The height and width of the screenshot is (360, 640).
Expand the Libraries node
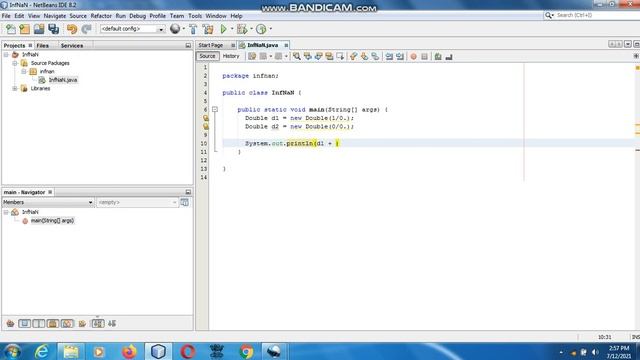click(x=15, y=88)
